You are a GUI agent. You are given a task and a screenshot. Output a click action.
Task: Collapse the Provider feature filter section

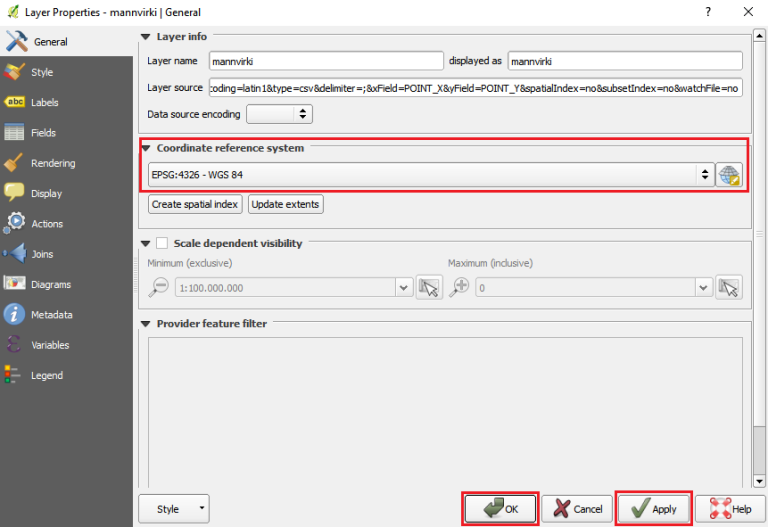tap(146, 324)
